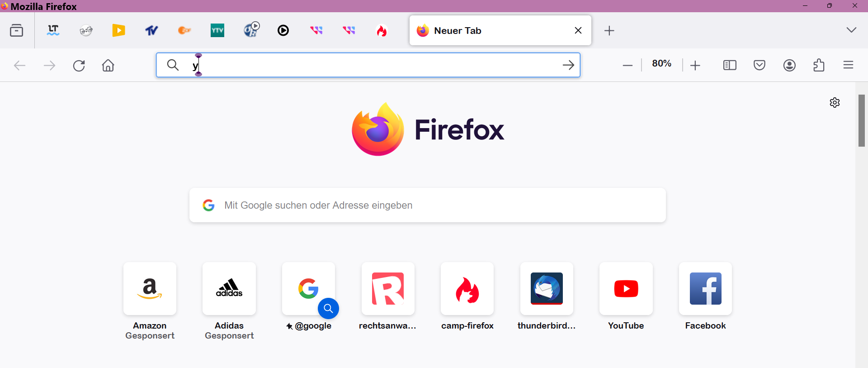
Task: Reload the current page
Action: point(79,66)
